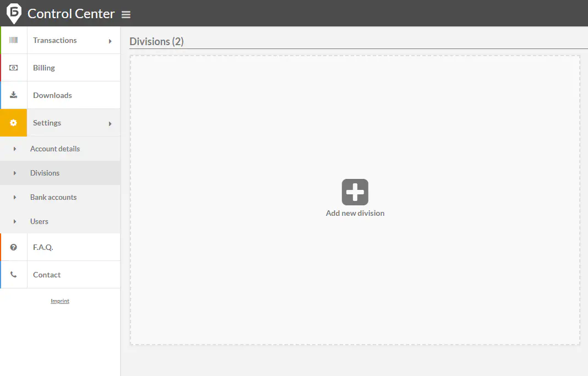
Task: Click the Control Center logo icon
Action: coord(14,13)
